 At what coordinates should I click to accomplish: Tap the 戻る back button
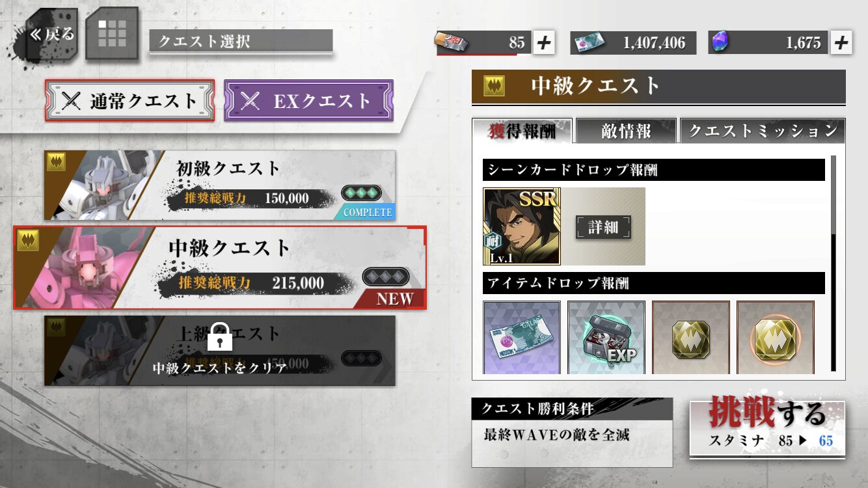51,34
